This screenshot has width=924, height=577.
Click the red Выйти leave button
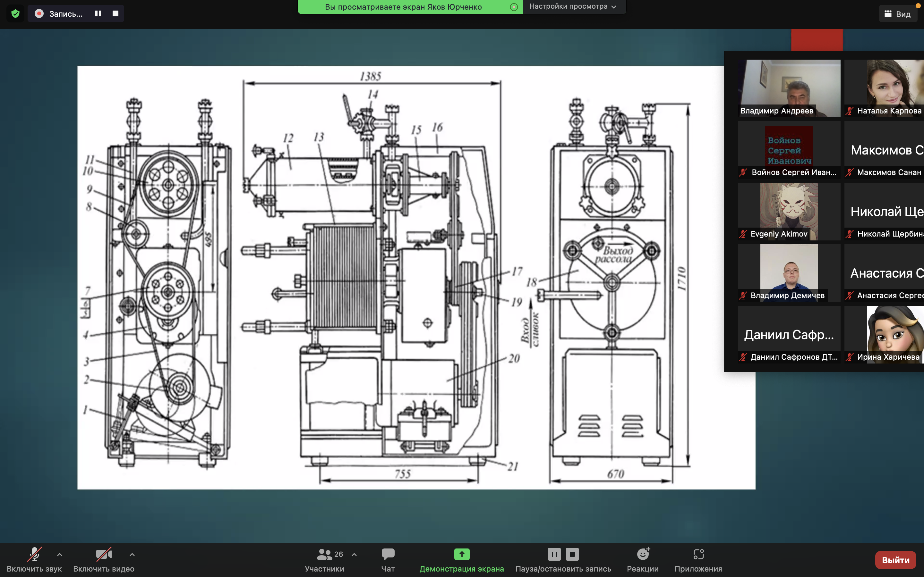click(895, 560)
